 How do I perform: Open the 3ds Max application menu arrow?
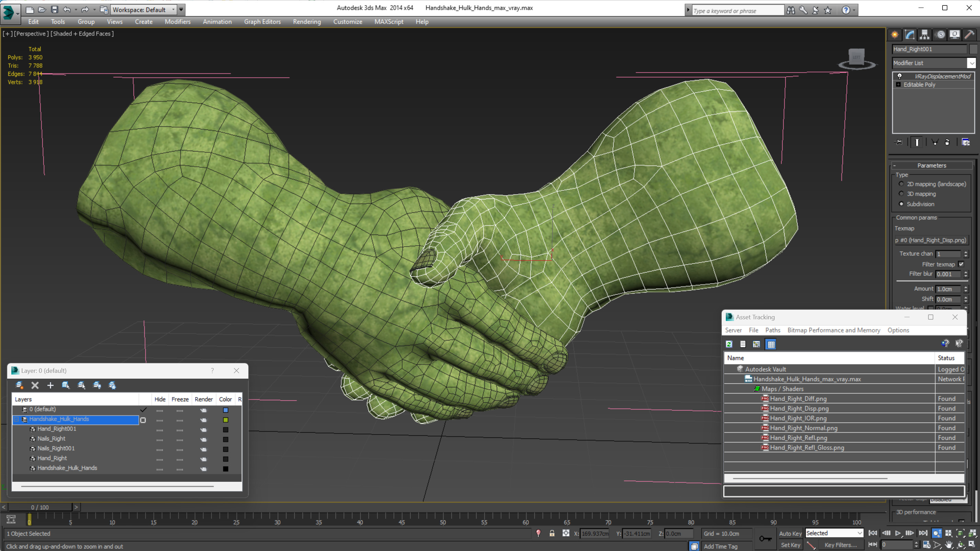tap(18, 13)
